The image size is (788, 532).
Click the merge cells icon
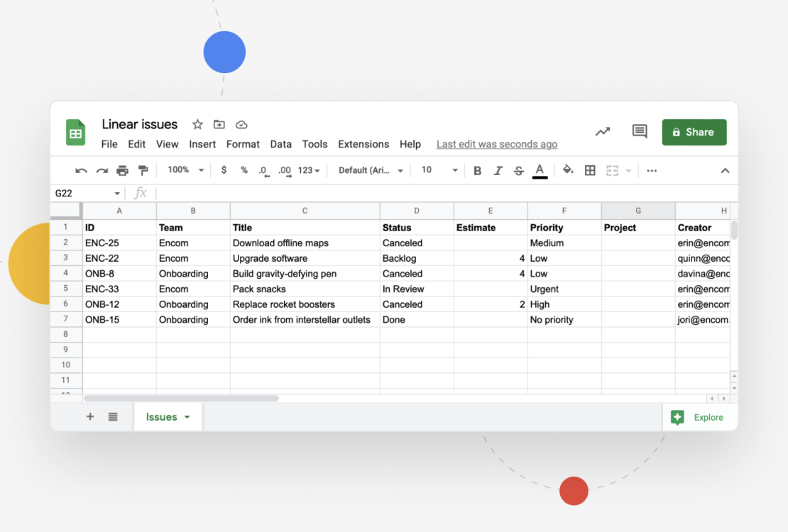pyautogui.click(x=612, y=171)
